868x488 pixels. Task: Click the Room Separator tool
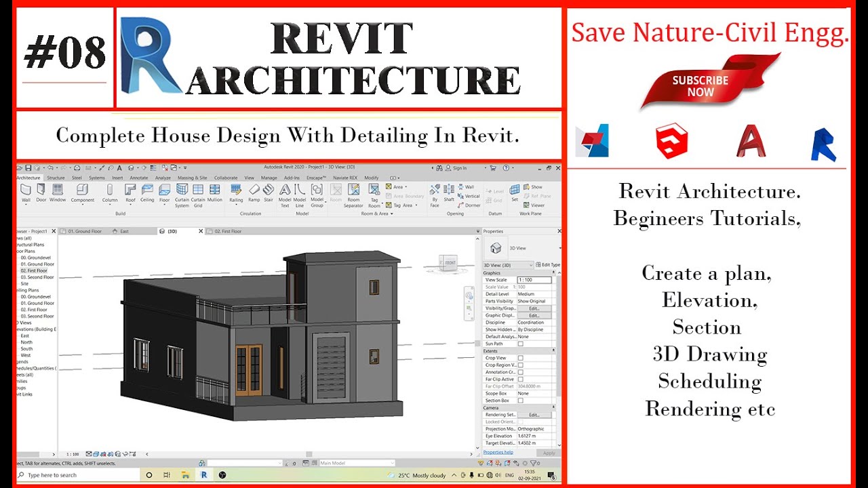(x=353, y=195)
